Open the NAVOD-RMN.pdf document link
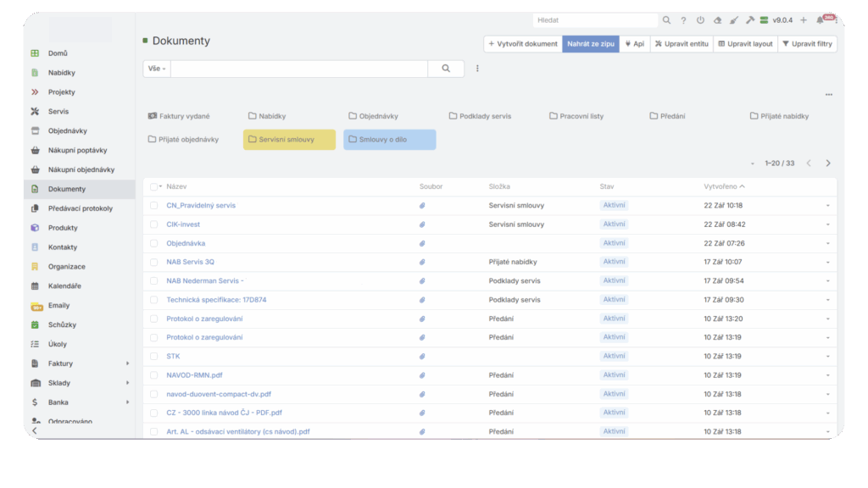This screenshot has height=488, width=868. (194, 375)
